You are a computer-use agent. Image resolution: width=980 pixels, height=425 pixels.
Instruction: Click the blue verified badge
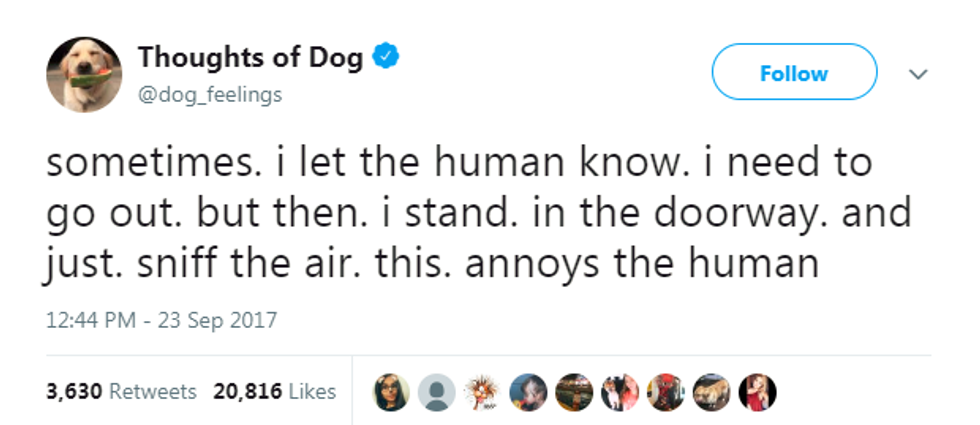pos(386,57)
